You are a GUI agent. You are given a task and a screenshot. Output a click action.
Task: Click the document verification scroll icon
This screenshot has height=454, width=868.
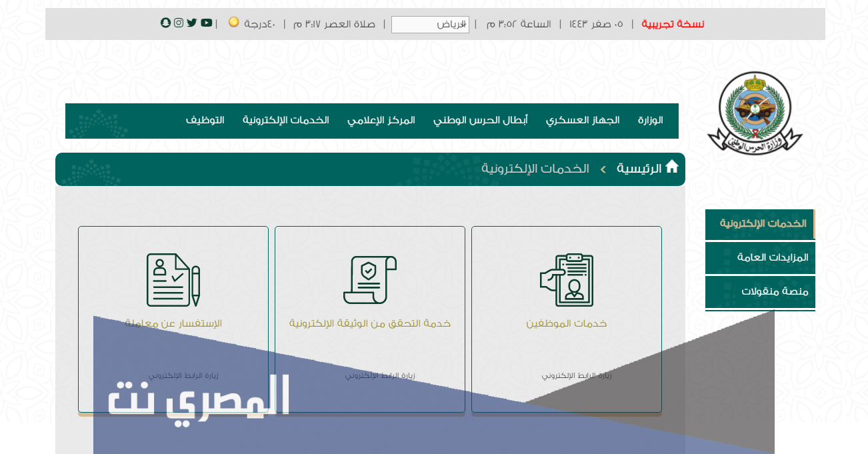pos(369,280)
